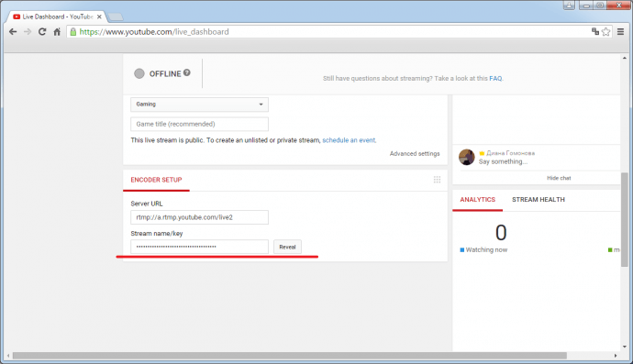Viewport: 633px width, 364px height.
Task: Click the chat user avatar
Action: 467,157
